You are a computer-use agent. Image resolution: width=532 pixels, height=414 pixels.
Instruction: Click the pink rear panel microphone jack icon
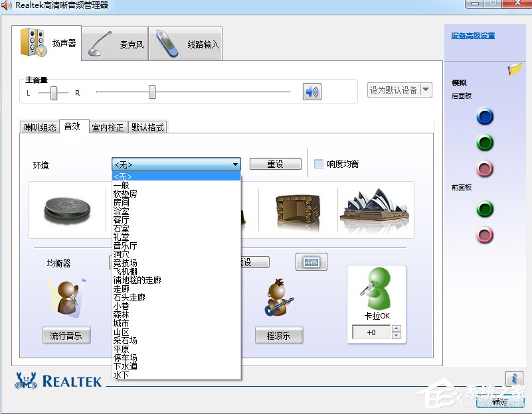[485, 169]
